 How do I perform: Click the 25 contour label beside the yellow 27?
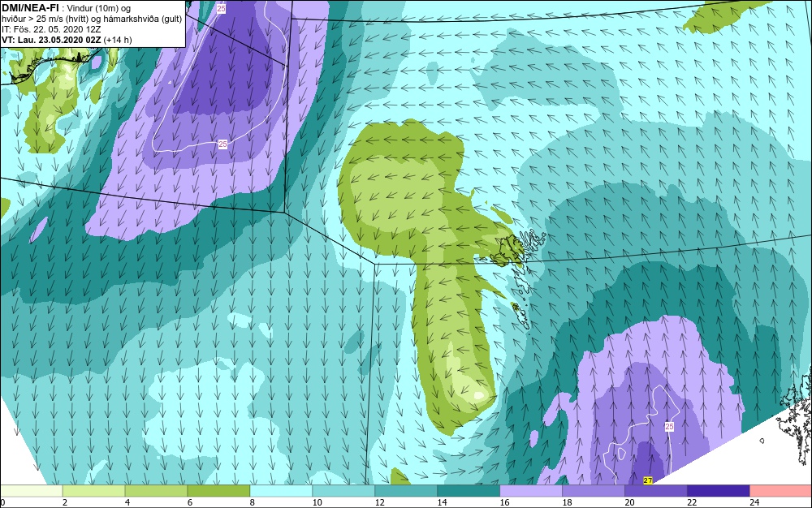point(670,427)
